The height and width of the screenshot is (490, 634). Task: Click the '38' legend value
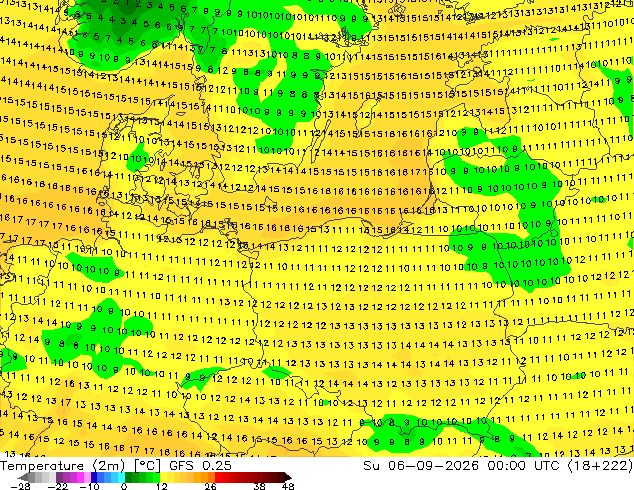click(260, 486)
